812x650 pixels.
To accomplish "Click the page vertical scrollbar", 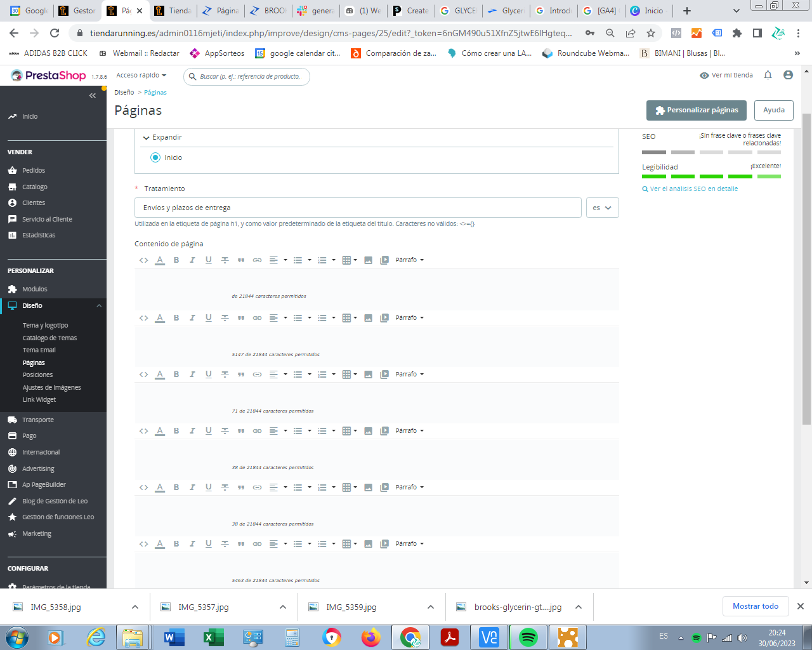I will click(x=807, y=269).
